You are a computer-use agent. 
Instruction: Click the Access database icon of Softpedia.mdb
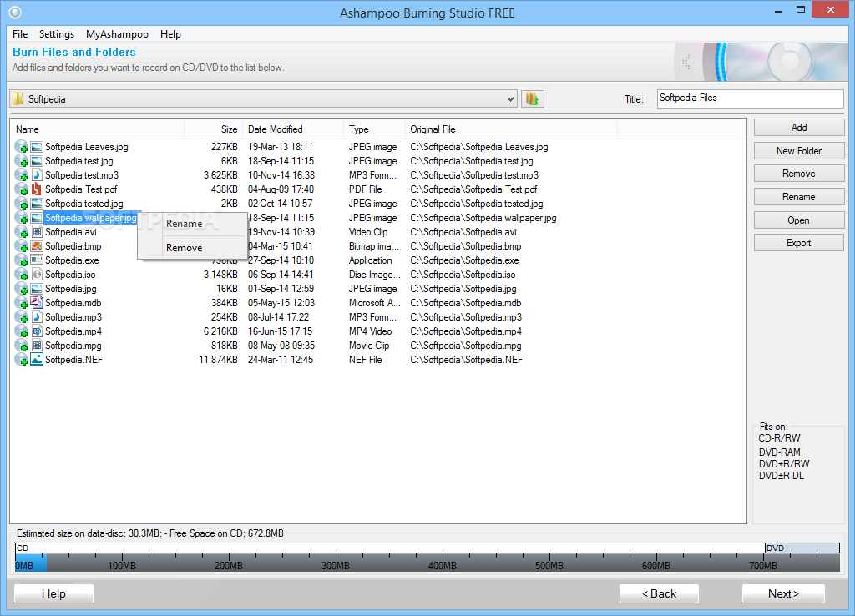pos(37,302)
